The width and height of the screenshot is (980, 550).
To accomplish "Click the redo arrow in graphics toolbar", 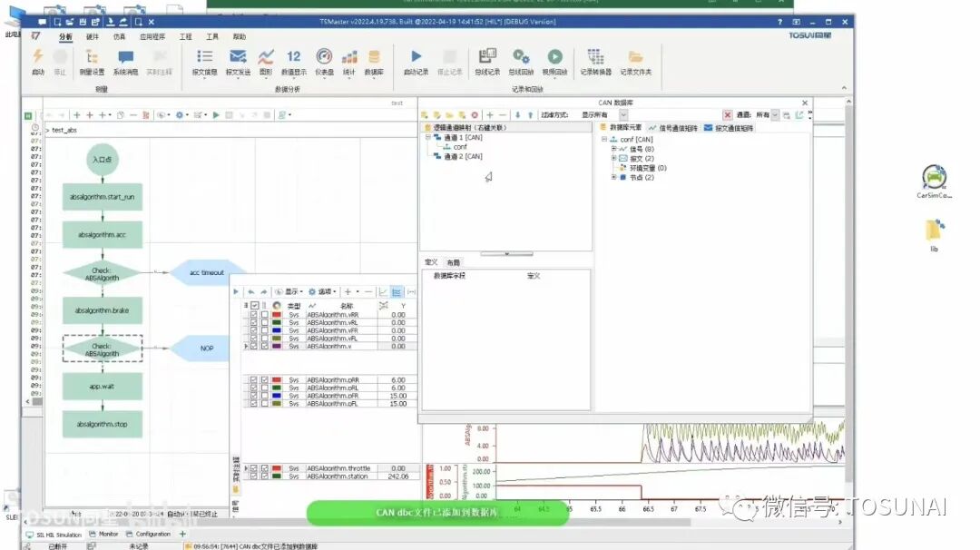I will pyautogui.click(x=264, y=292).
